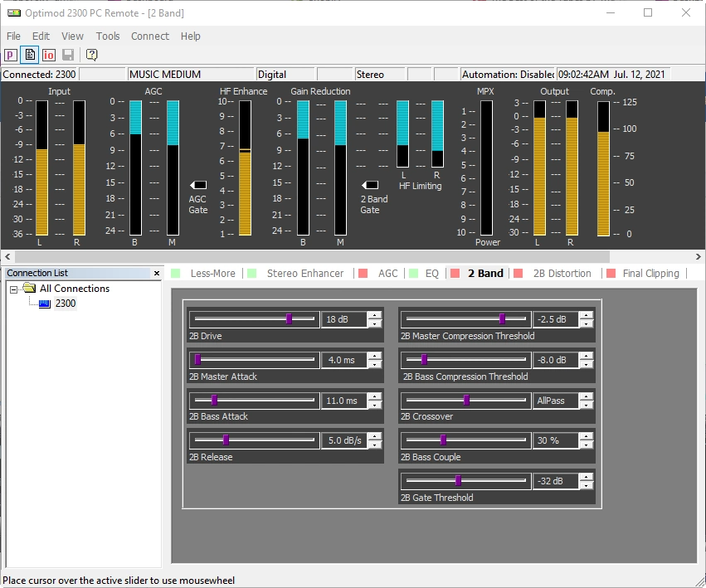Decrease 2B Drive with down arrow

point(375,323)
